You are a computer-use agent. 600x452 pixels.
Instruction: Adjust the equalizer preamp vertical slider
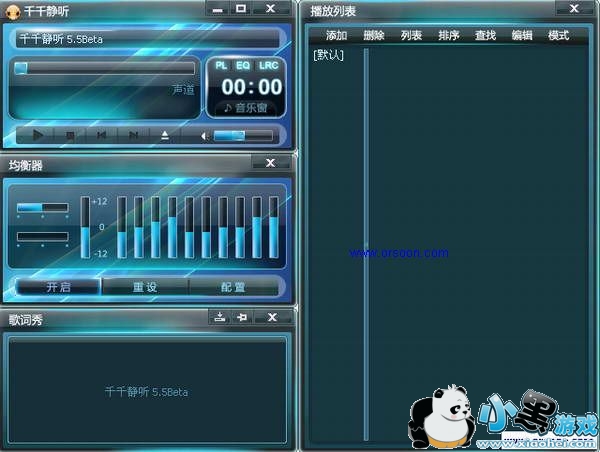pyautogui.click(x=85, y=227)
